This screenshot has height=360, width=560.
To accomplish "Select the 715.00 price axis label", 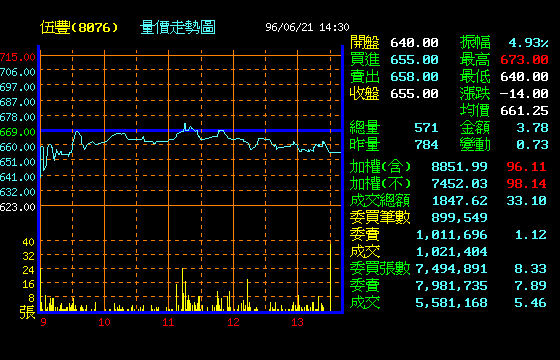I will pos(18,57).
